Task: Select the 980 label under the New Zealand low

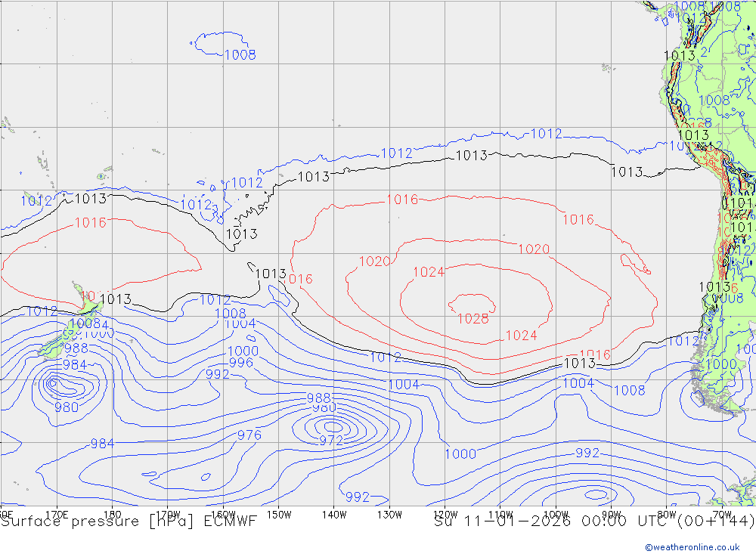Action: click(x=67, y=407)
